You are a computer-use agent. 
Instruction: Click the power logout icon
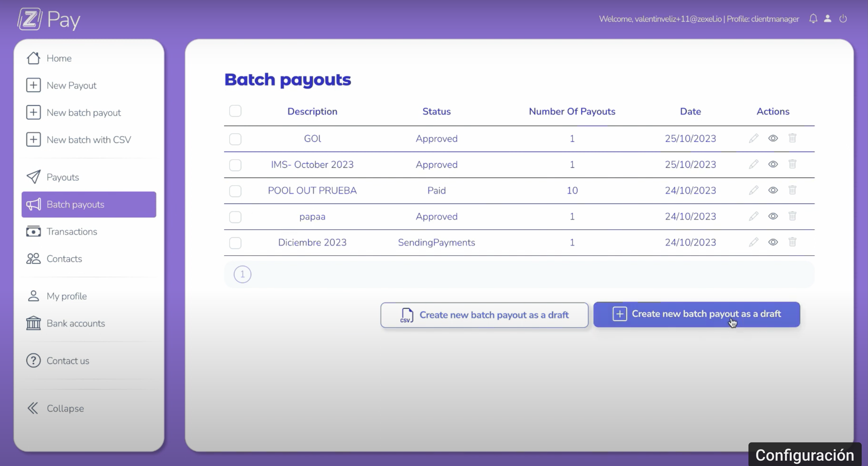[843, 19]
